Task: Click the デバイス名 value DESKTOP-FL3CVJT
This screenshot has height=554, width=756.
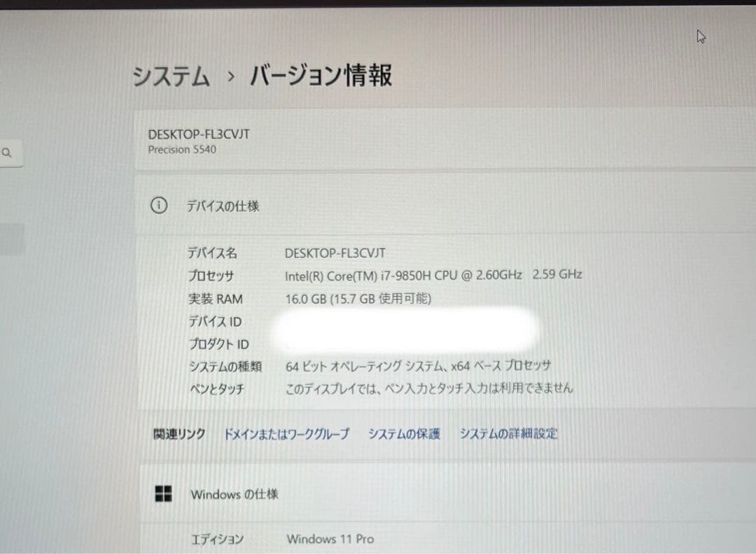Action: click(x=335, y=253)
